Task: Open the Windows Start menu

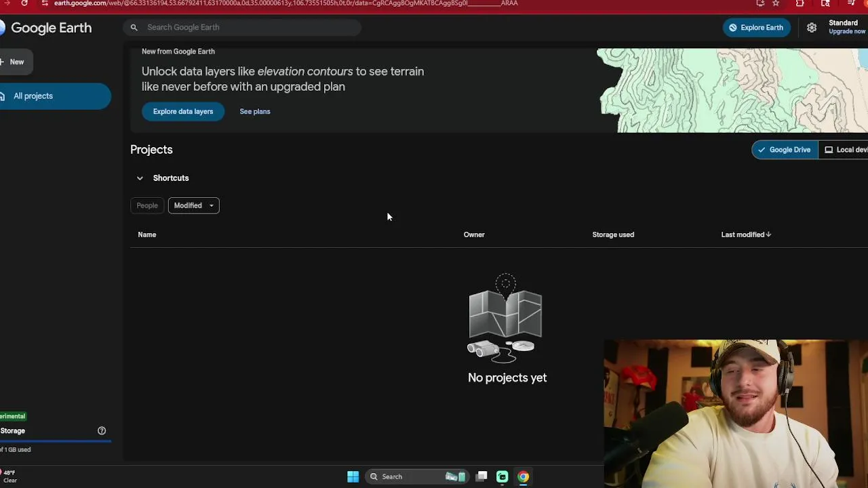Action: 353,476
